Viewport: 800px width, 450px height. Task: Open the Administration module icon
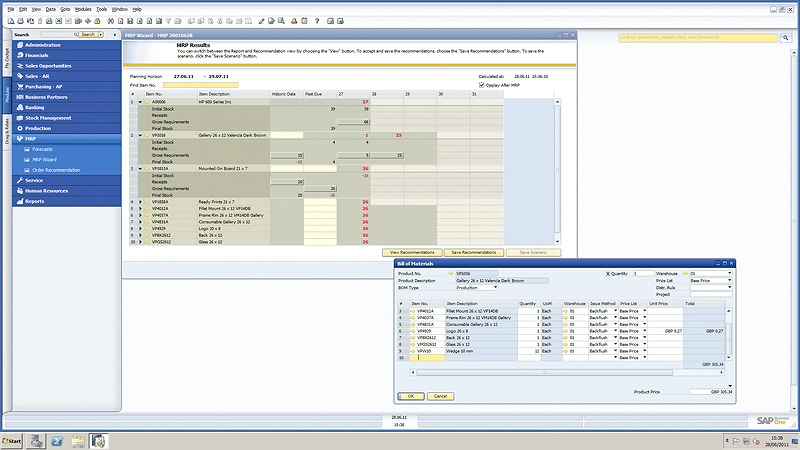point(20,45)
